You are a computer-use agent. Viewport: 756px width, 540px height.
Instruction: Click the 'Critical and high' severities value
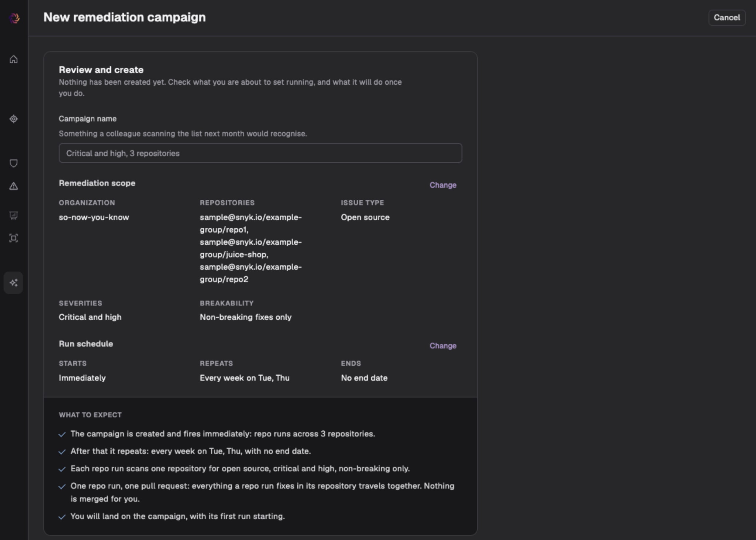(90, 317)
